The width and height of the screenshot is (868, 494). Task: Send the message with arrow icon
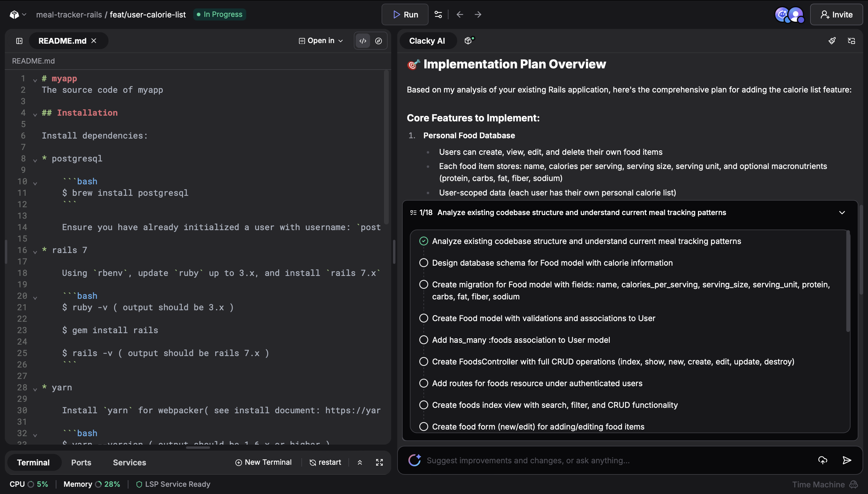847,460
